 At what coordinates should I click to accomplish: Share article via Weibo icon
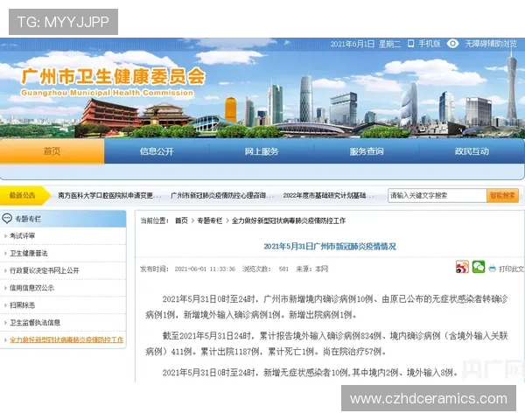[x=462, y=267]
